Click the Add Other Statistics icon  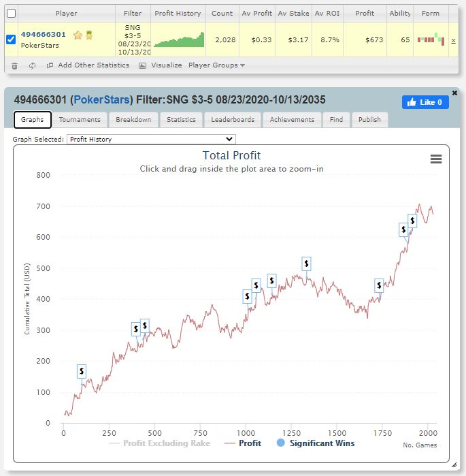pos(50,65)
